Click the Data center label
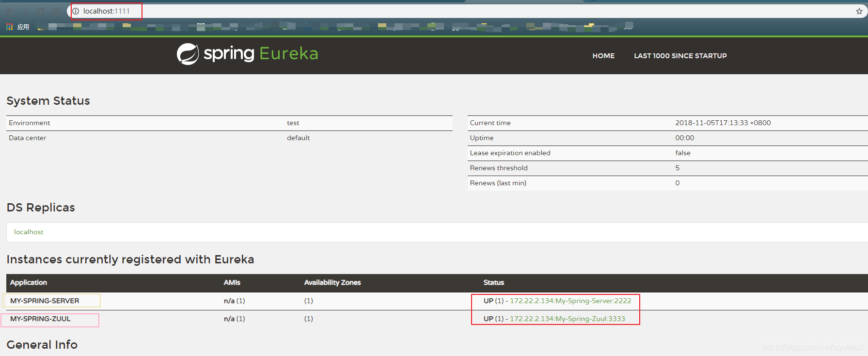868x356 pixels. [x=27, y=138]
